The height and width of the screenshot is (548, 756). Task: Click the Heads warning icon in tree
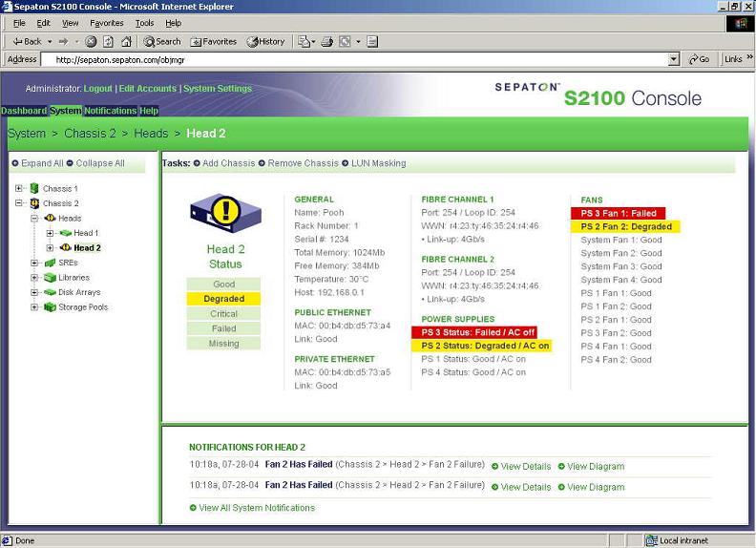(x=51, y=218)
